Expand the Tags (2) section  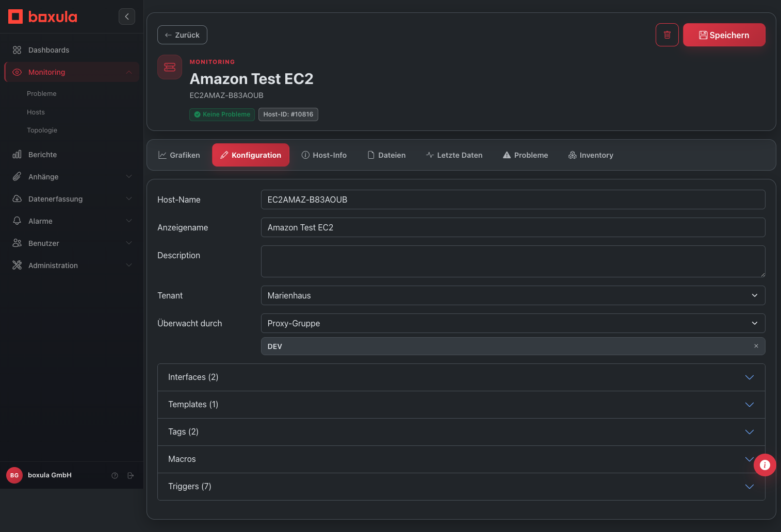coord(461,432)
